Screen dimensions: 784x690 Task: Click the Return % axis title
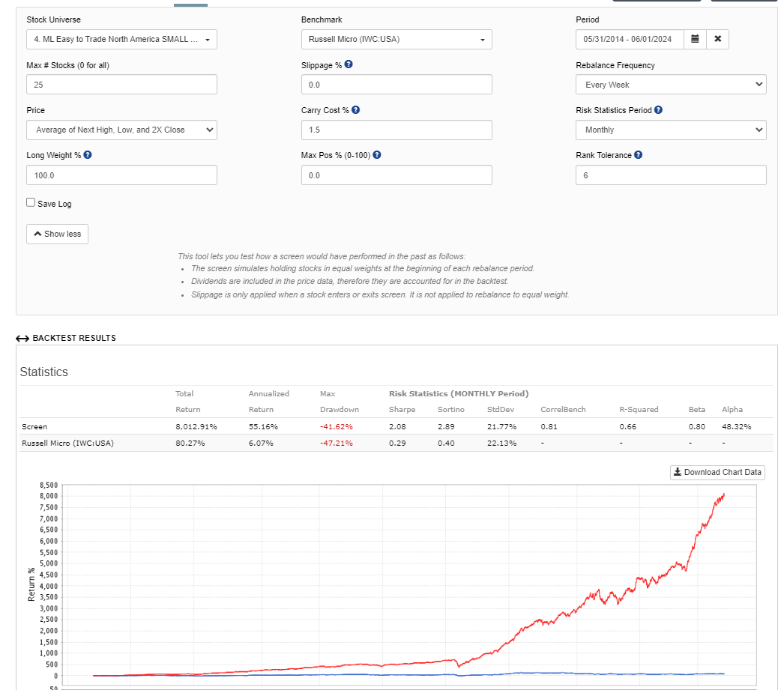tap(31, 584)
